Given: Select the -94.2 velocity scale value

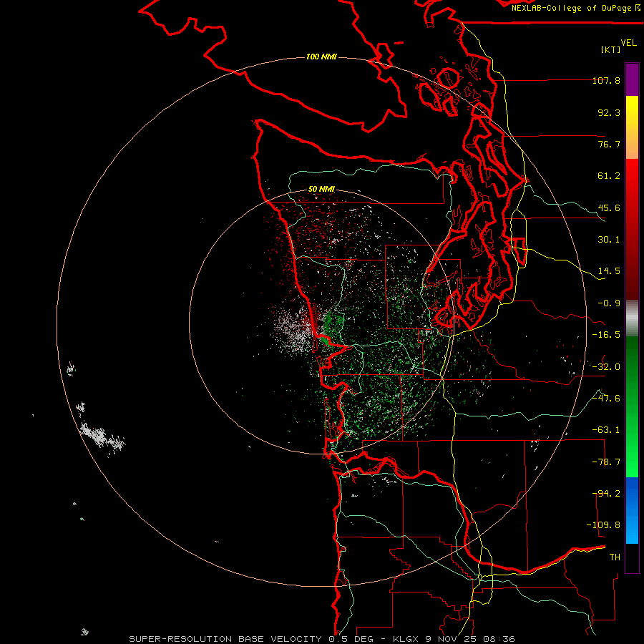Looking at the screenshot, I should click(606, 494).
